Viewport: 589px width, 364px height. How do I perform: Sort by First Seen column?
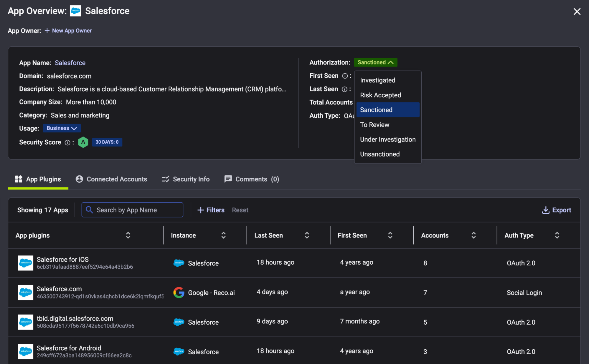click(390, 235)
